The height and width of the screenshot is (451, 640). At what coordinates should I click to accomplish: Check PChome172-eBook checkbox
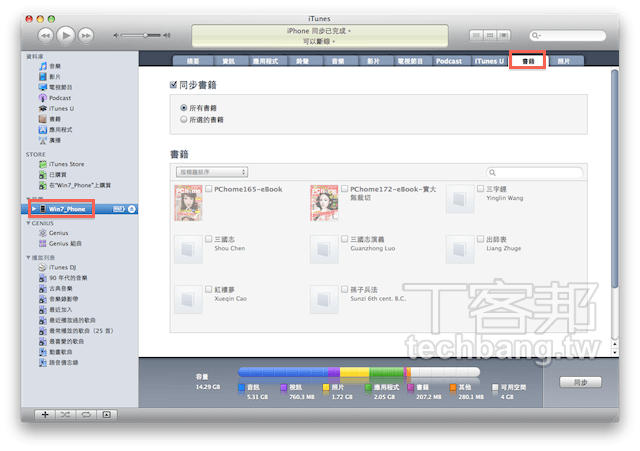(x=345, y=189)
